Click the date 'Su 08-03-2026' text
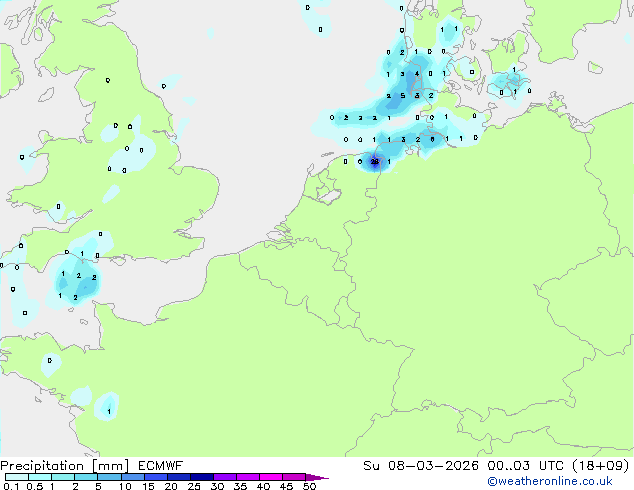The height and width of the screenshot is (490, 634). 421,466
